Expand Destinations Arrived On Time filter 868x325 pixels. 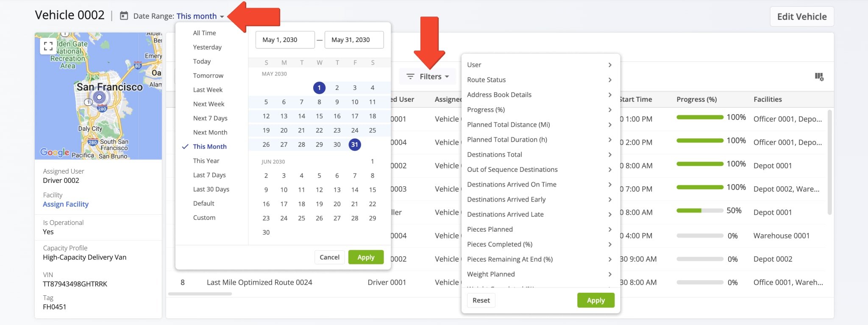tap(539, 185)
